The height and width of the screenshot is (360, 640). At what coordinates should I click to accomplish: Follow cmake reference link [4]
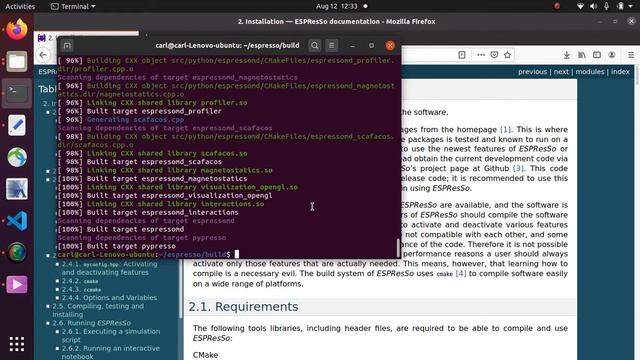pyautogui.click(x=460, y=273)
